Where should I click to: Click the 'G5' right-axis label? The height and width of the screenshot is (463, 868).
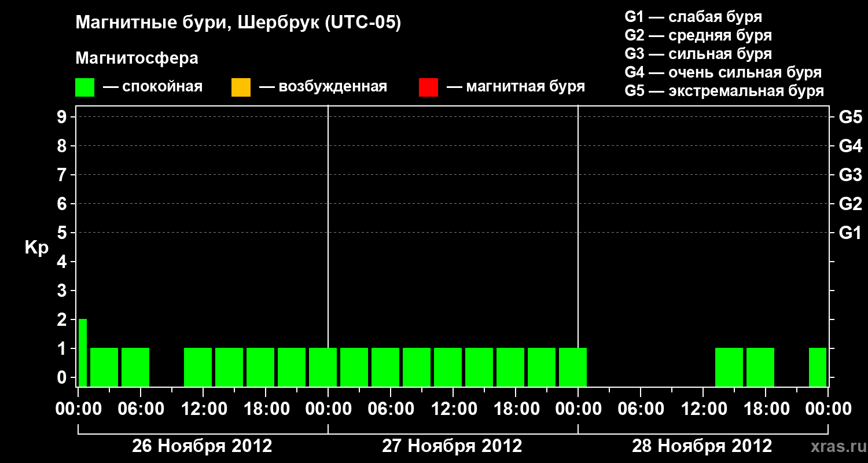pos(850,117)
